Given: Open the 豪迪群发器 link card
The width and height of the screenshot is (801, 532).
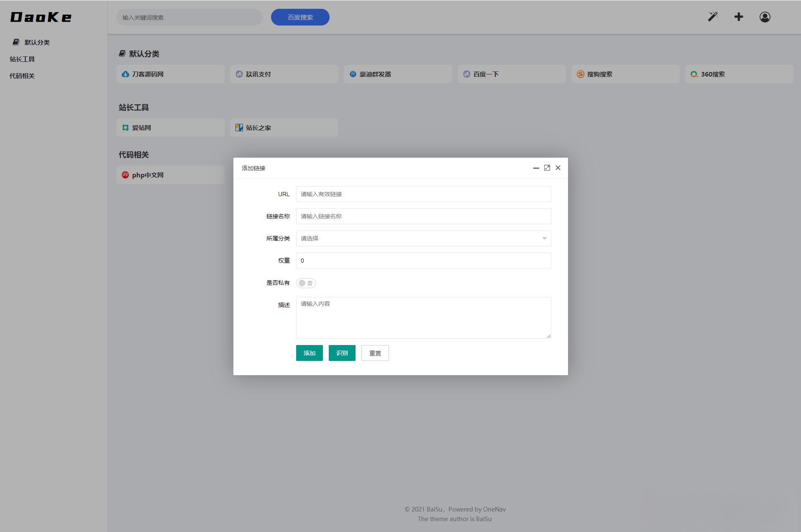Looking at the screenshot, I should click(x=398, y=74).
